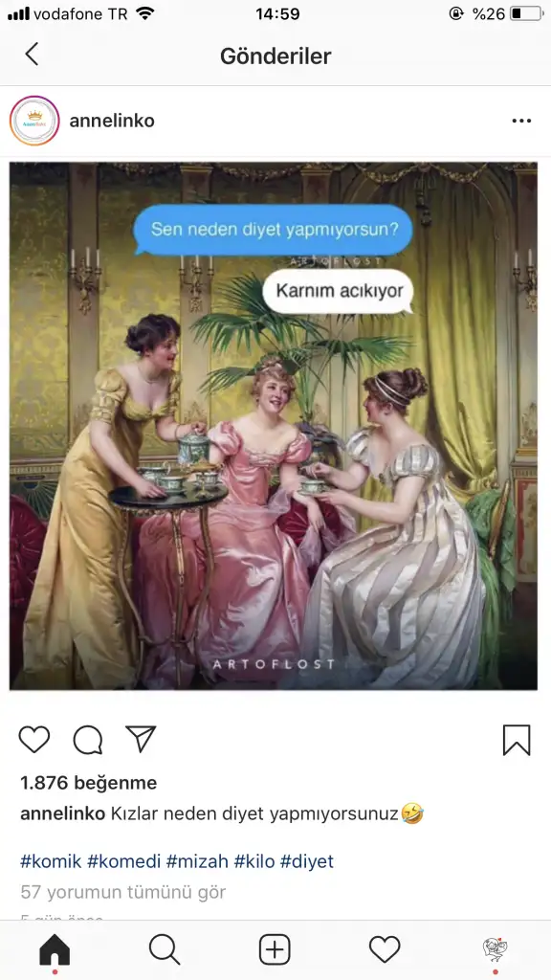Switch to the Home tab
551x980 pixels.
[x=55, y=950]
